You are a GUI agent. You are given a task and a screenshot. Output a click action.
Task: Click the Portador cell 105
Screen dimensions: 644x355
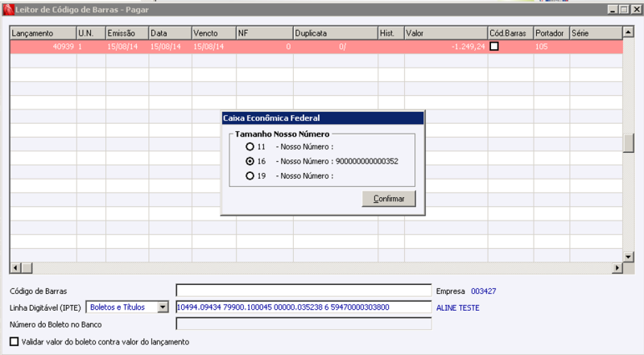tap(551, 47)
